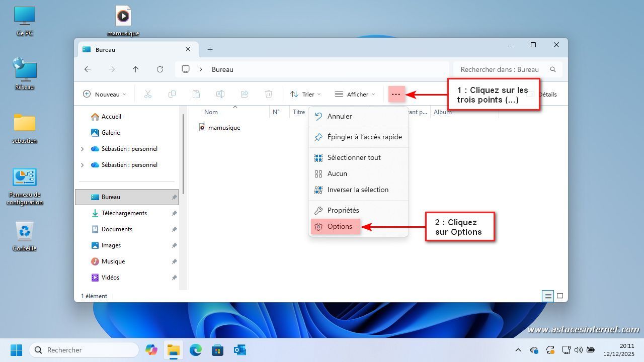The width and height of the screenshot is (644, 362).
Task: Switch to details view in status bar
Action: [548, 296]
